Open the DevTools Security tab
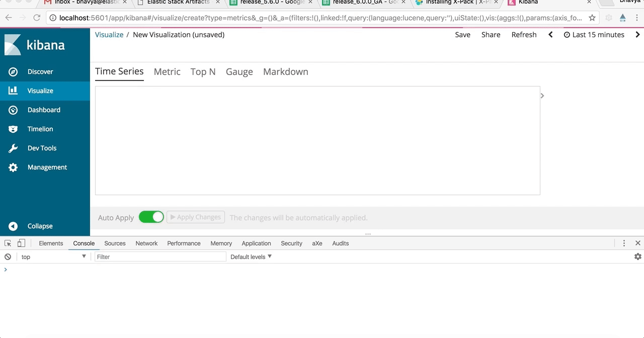The height and width of the screenshot is (338, 644). pos(292,243)
